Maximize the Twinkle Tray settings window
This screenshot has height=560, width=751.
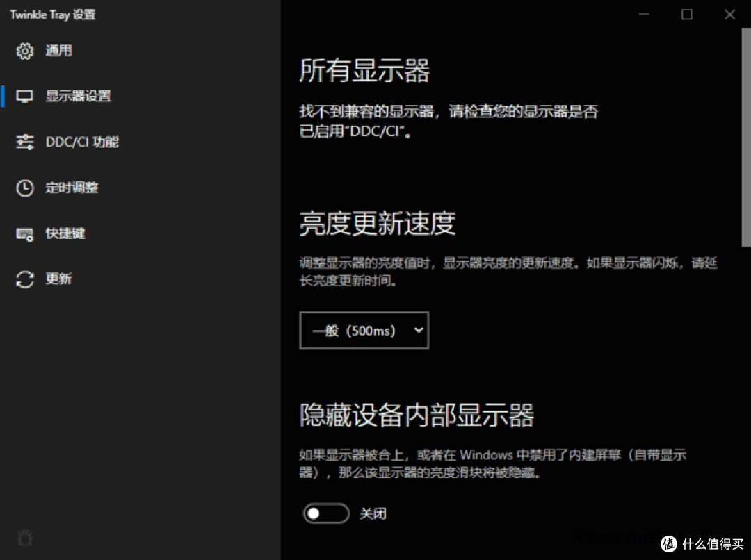click(x=687, y=15)
